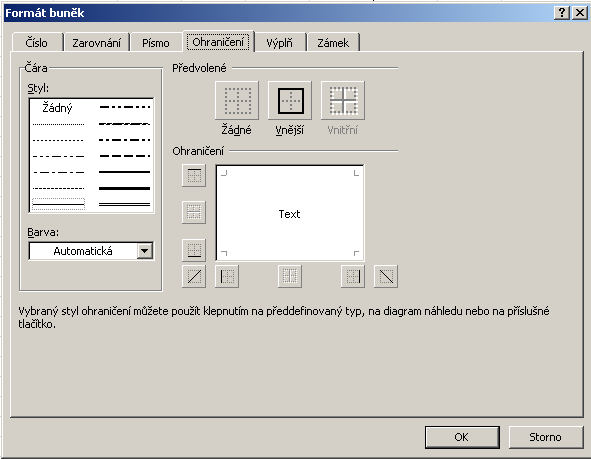The image size is (591, 459).
Task: Toggle the top border button
Action: pos(194,175)
